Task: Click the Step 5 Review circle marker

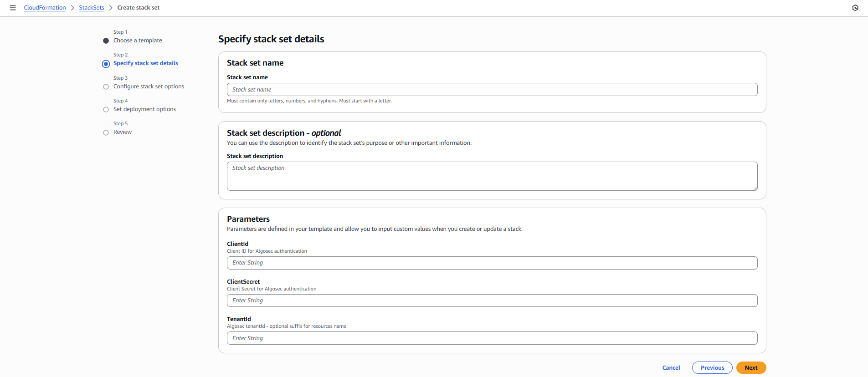Action: pyautogui.click(x=106, y=132)
